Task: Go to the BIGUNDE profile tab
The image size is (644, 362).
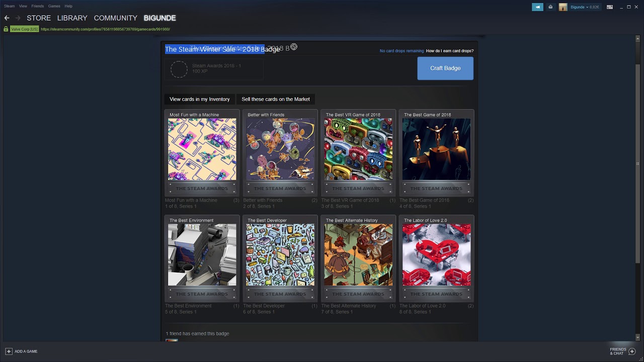Action: 160,18
